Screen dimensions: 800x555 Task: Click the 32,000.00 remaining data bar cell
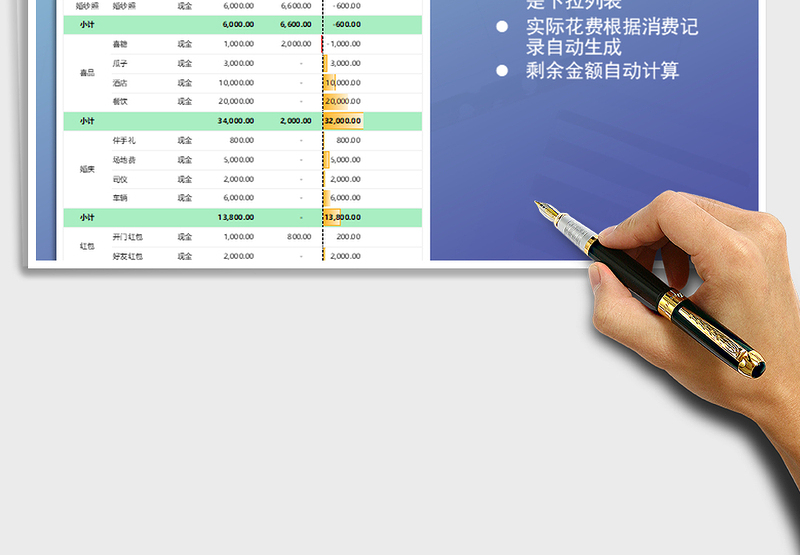click(343, 121)
